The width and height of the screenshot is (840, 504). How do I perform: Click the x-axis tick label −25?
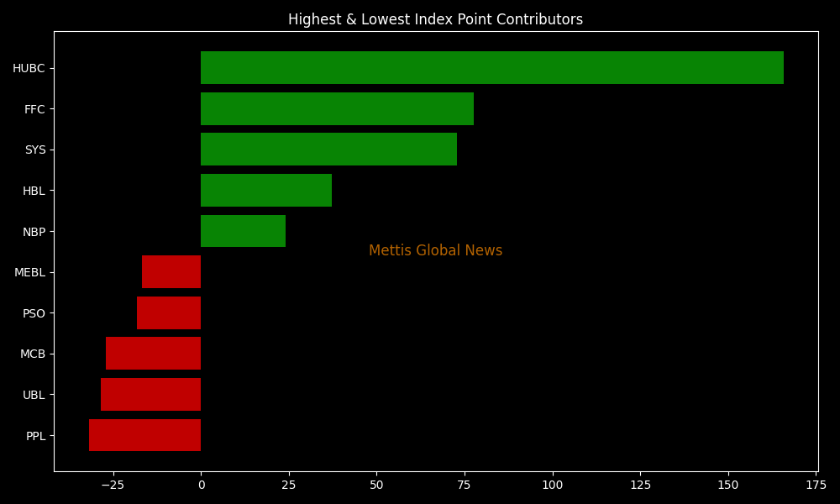pyautogui.click(x=113, y=486)
